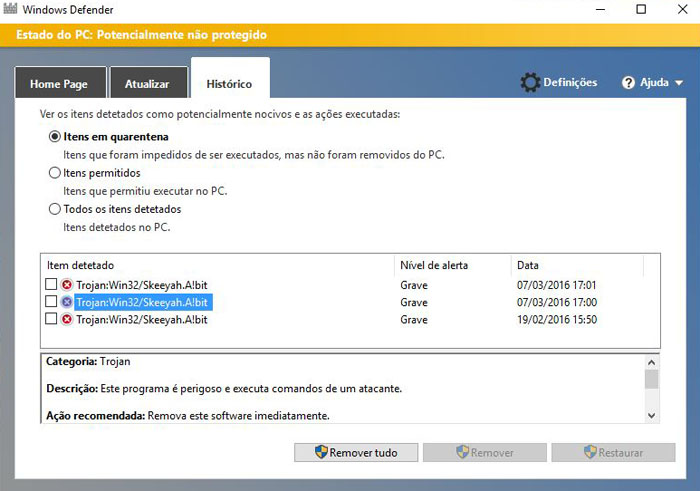Select Itens permitidos radio option

coord(54,173)
